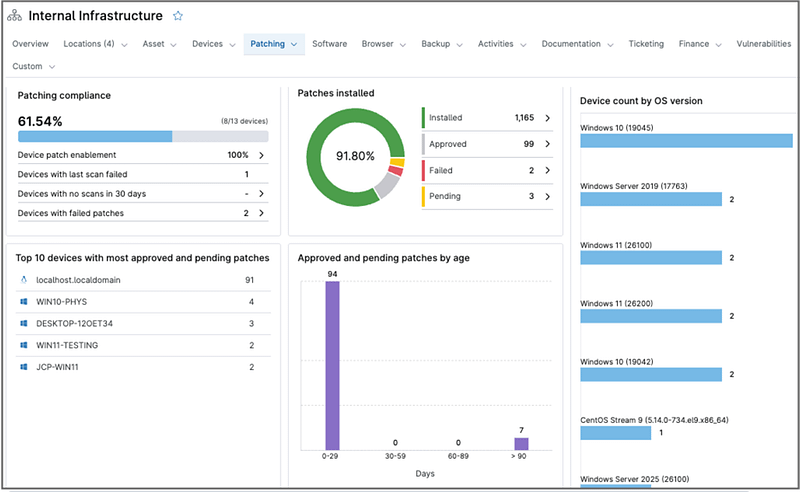Click the Windows 10 (19045) bar

686,141
